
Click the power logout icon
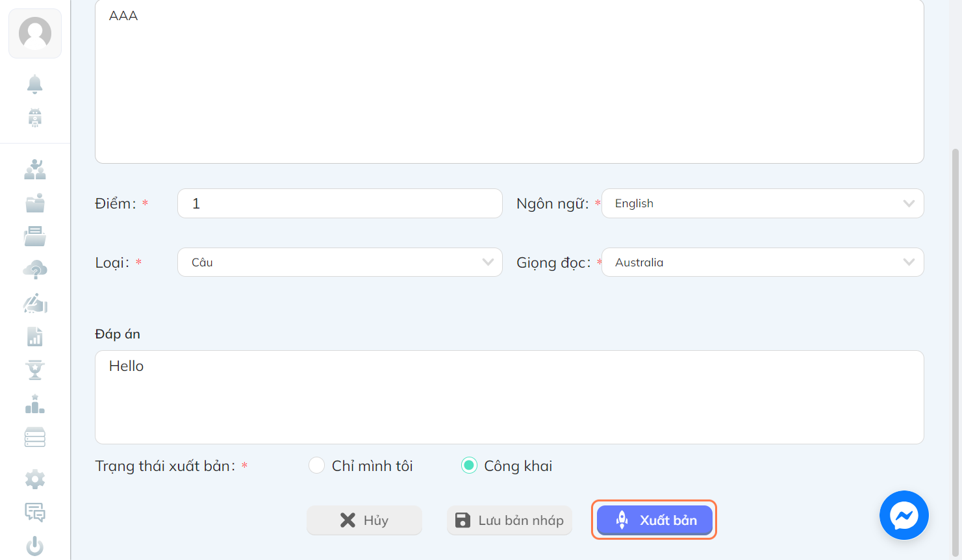[x=35, y=546]
